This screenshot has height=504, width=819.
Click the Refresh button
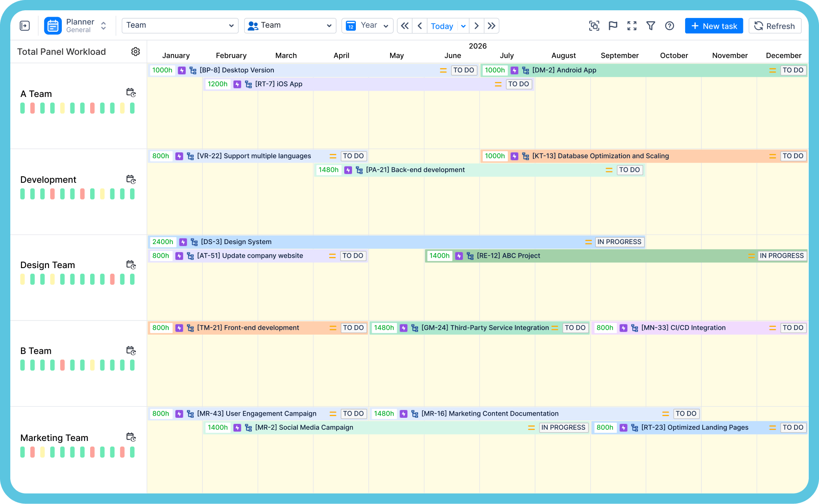pos(775,26)
